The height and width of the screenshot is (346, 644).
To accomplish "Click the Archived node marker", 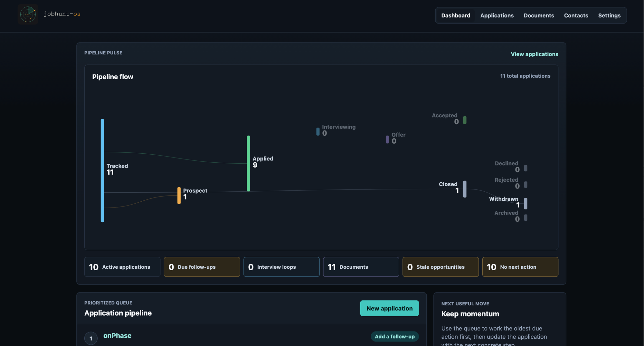I will point(526,217).
